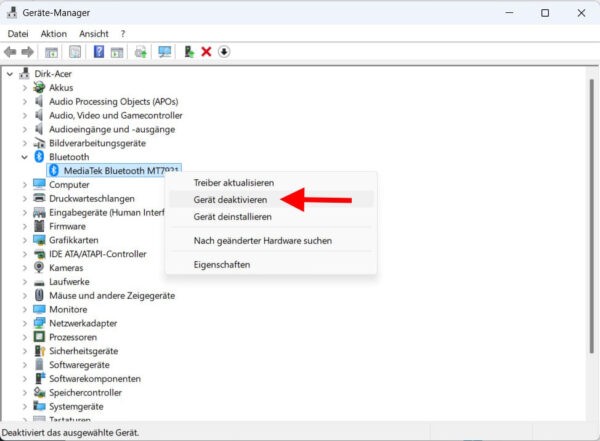600x441 pixels.
Task: Expand the IDE ATA/ATAPI-Controller category
Action: tap(24, 254)
